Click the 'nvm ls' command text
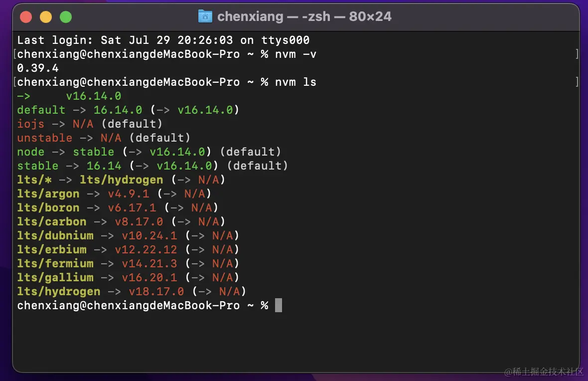 click(295, 82)
